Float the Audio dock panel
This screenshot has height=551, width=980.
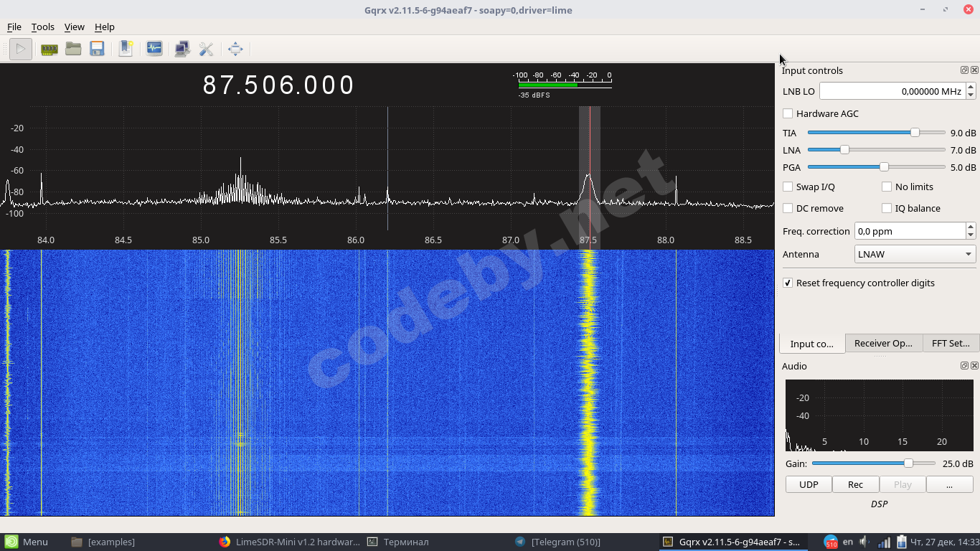pos(965,366)
